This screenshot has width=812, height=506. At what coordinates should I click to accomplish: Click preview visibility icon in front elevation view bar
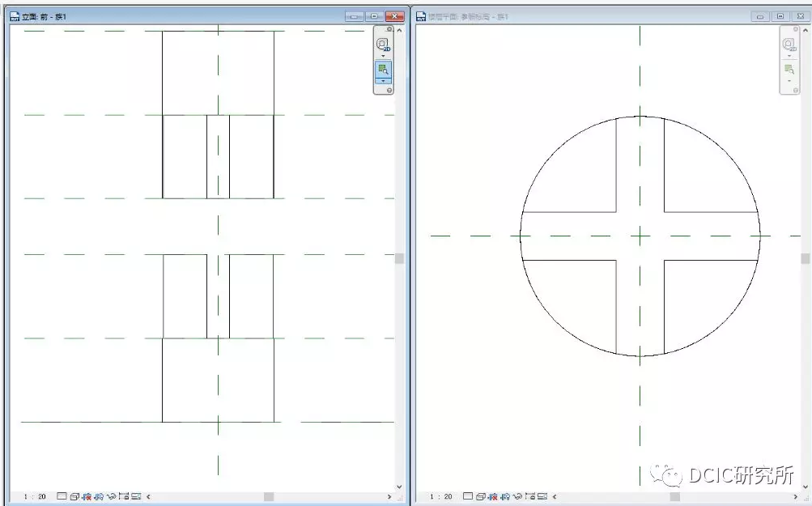[x=136, y=496]
